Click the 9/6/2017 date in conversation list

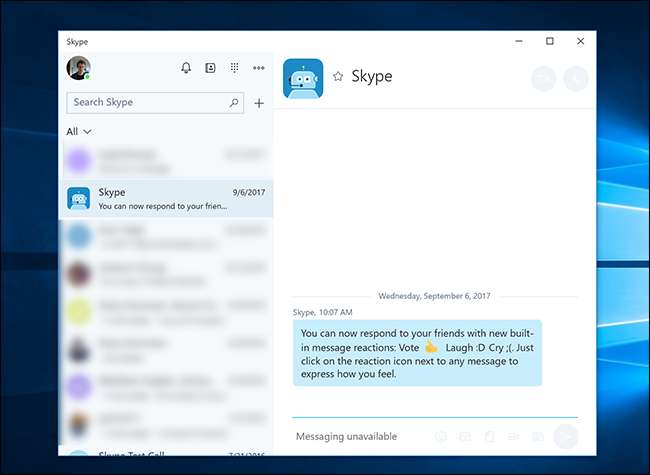point(249,192)
